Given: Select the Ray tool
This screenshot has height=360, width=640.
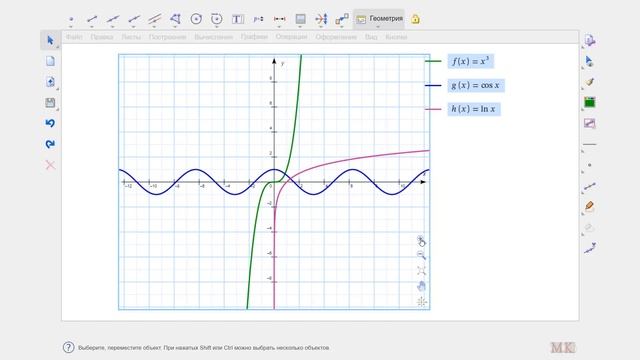Looking at the screenshot, I should coord(134,19).
